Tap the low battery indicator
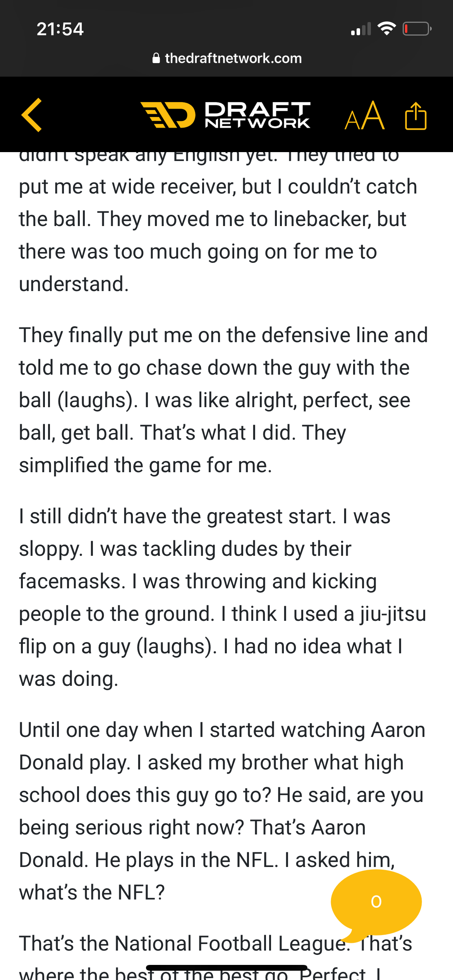This screenshot has height=980, width=453. click(x=417, y=29)
